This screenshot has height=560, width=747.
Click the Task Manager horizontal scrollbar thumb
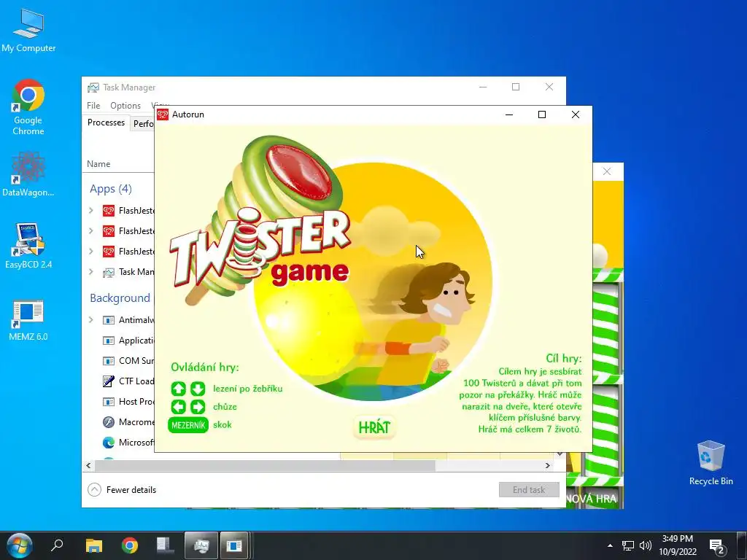click(x=265, y=465)
